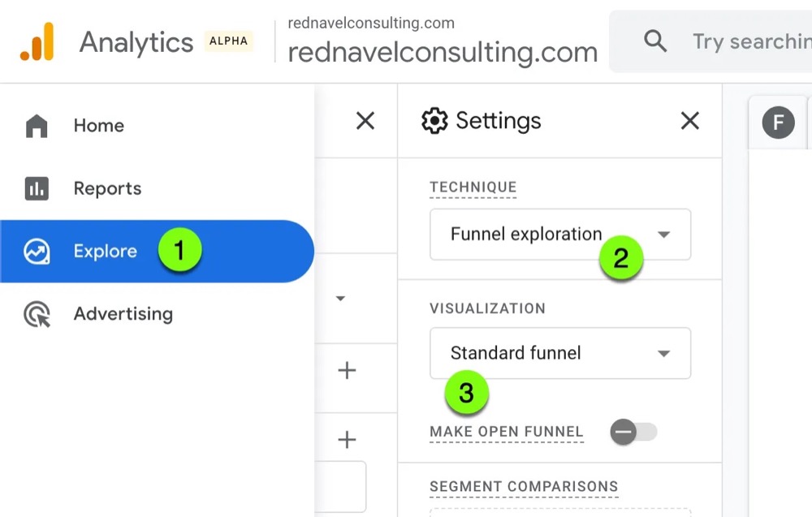The height and width of the screenshot is (517, 812).
Task: Click the VISUALIZATION label
Action: click(487, 308)
